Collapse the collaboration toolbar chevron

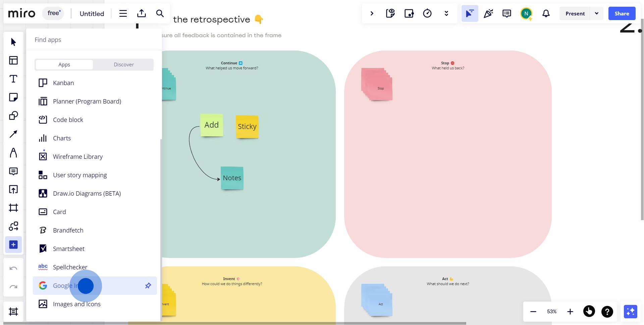pyautogui.click(x=372, y=13)
